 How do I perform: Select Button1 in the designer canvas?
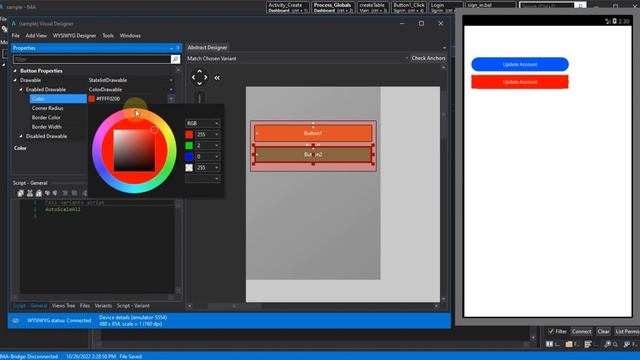coord(313,133)
